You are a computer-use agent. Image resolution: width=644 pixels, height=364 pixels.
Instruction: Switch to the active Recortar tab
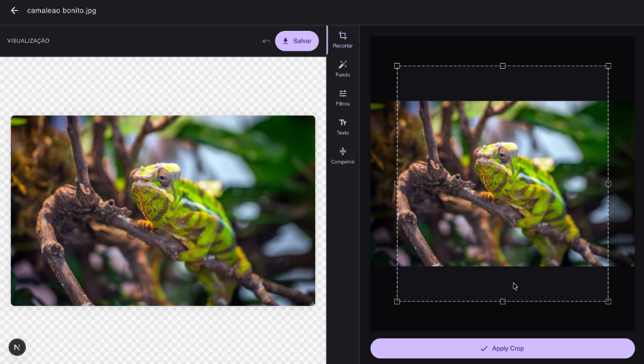click(x=343, y=40)
